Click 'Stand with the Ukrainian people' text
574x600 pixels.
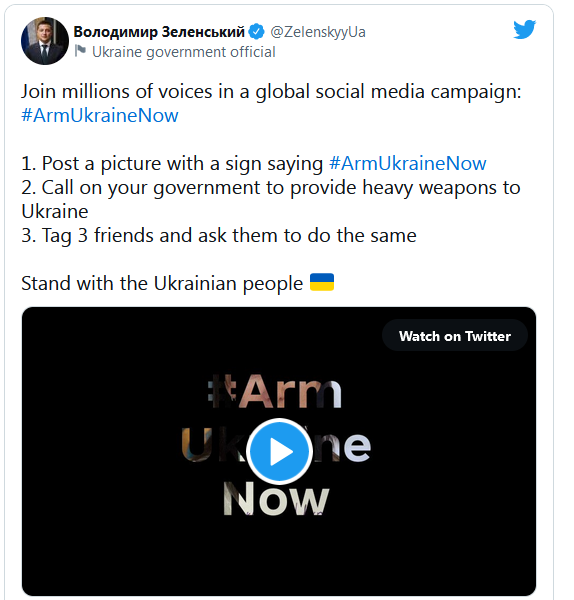pyautogui.click(x=162, y=283)
